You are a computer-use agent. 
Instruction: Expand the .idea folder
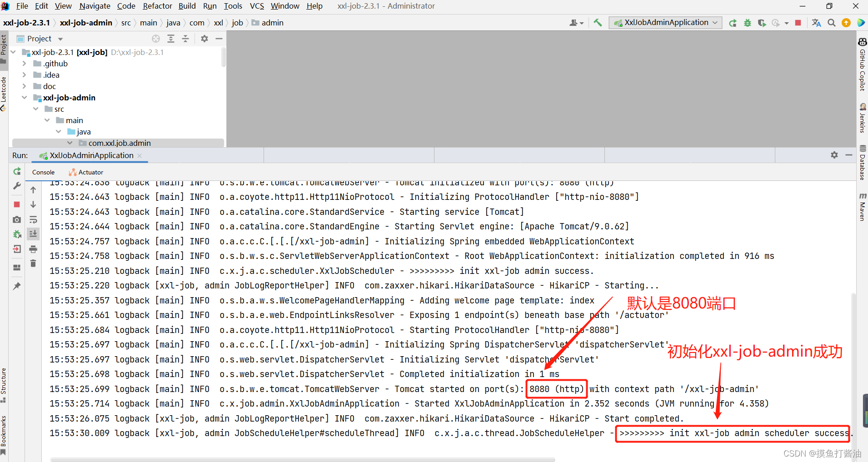point(24,75)
